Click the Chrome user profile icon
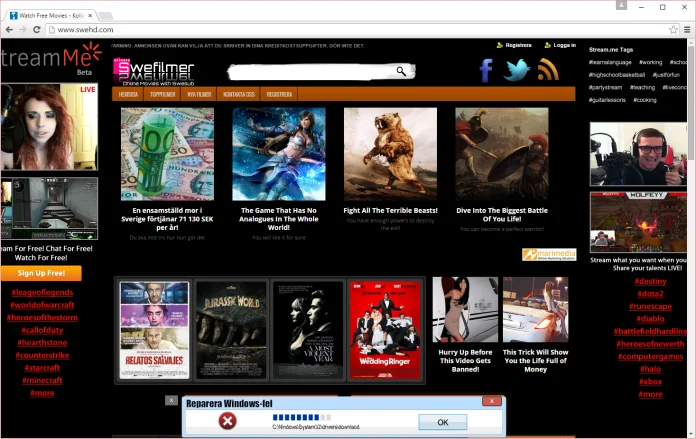This screenshot has width=696, height=439. coord(621,5)
